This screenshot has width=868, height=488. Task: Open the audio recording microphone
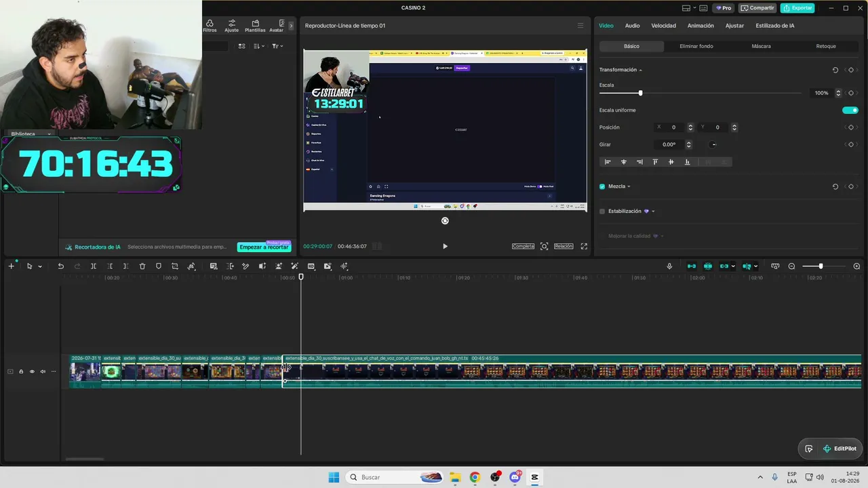tap(669, 266)
